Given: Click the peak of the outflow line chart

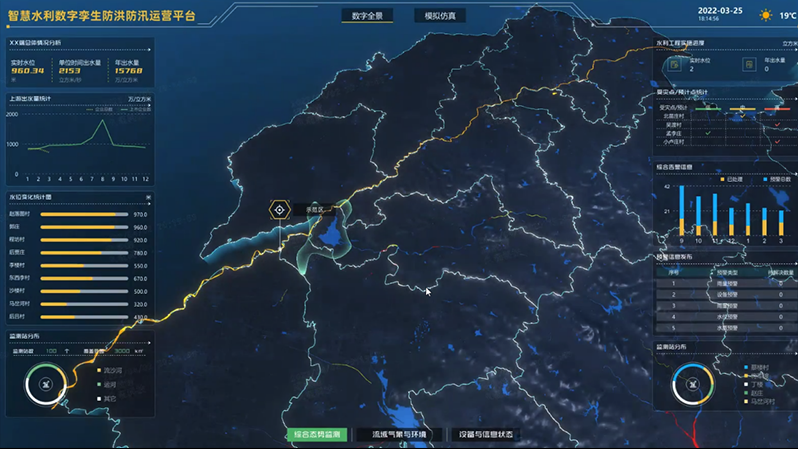Looking at the screenshot, I should 100,122.
